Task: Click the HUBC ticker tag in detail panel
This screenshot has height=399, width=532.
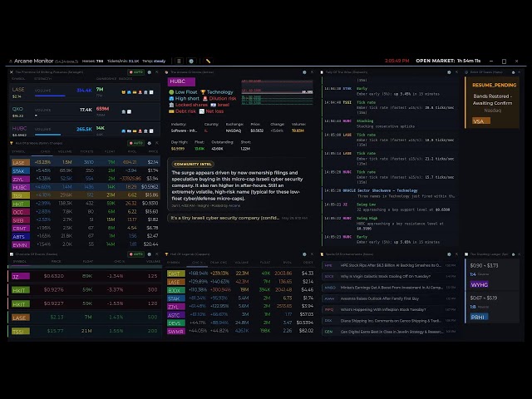Action: [181, 81]
